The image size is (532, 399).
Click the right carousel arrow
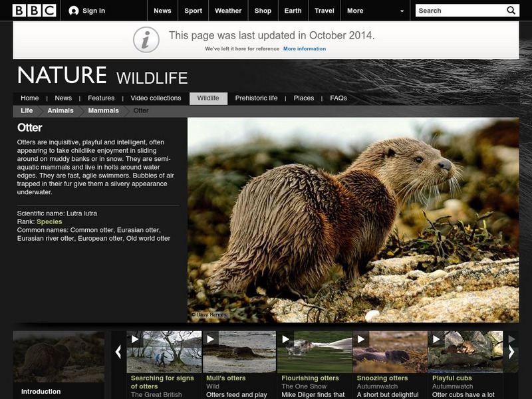(x=511, y=352)
